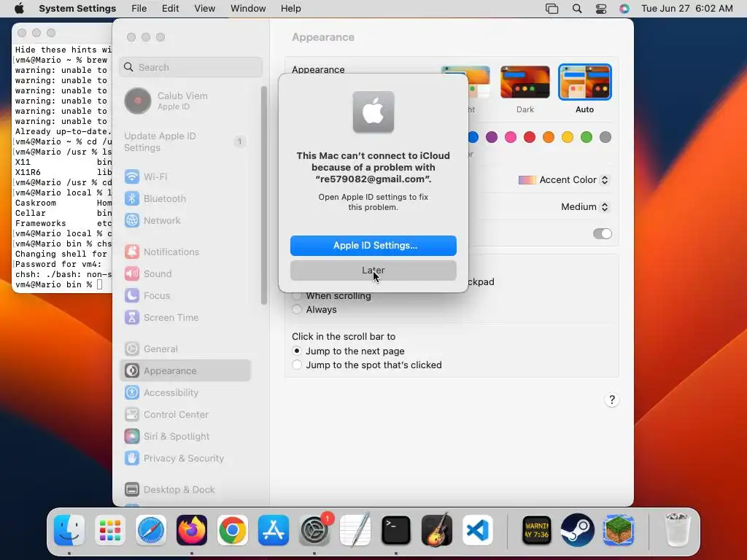This screenshot has width=747, height=560.
Task: Launch Finder from the Dock
Action: [x=69, y=530]
